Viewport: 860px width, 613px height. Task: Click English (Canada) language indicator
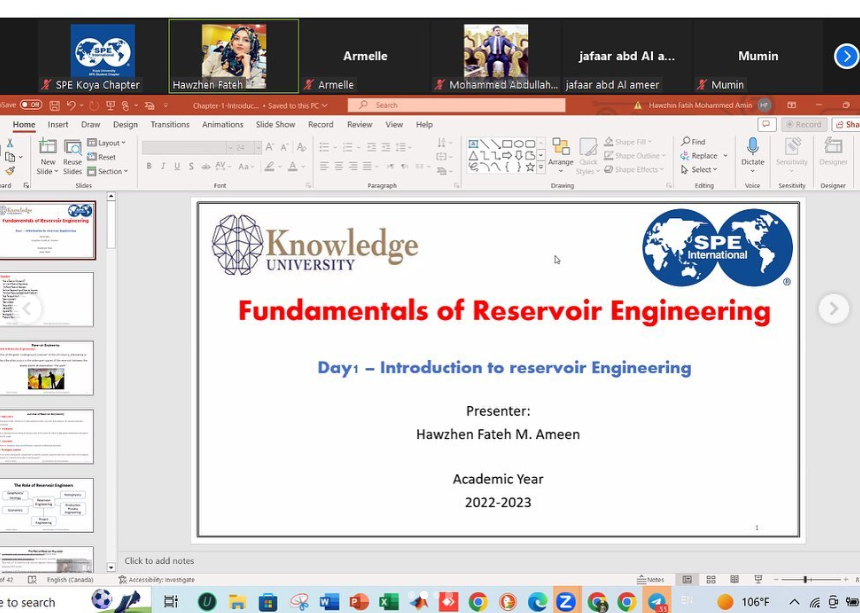[x=70, y=580]
